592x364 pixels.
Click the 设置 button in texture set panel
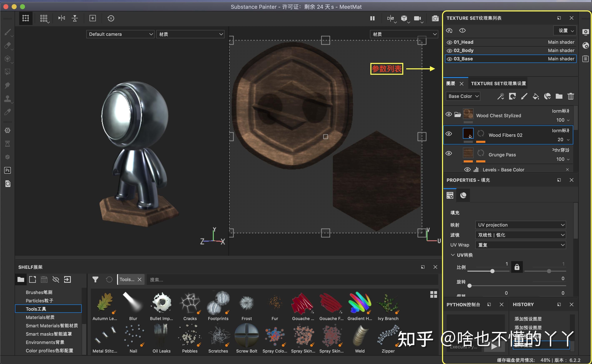pos(564,31)
